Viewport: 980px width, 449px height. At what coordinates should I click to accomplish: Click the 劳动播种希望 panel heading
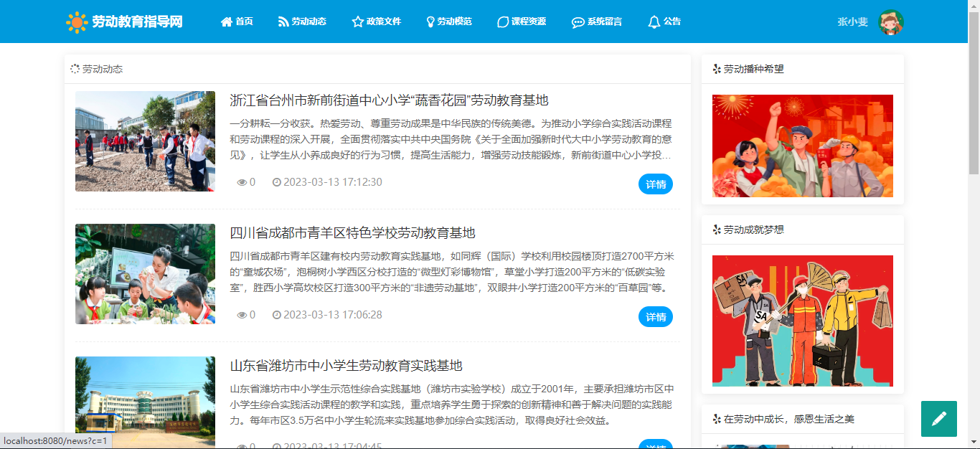754,69
